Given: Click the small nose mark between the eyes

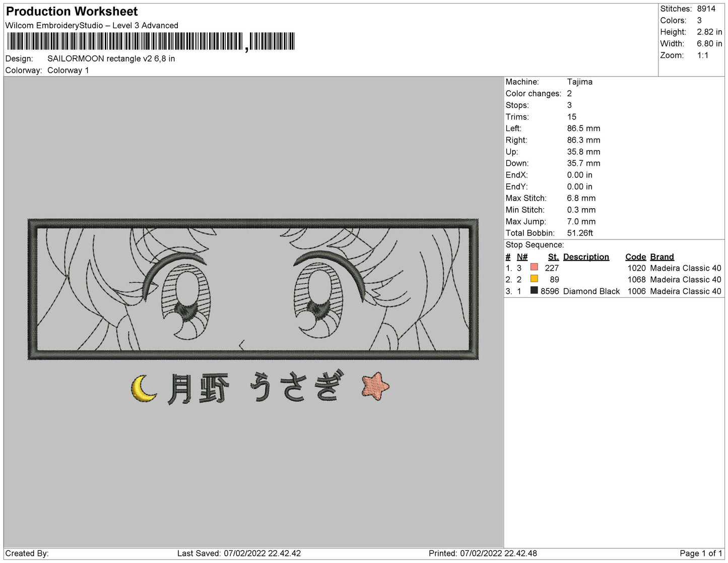Looking at the screenshot, I should [242, 345].
